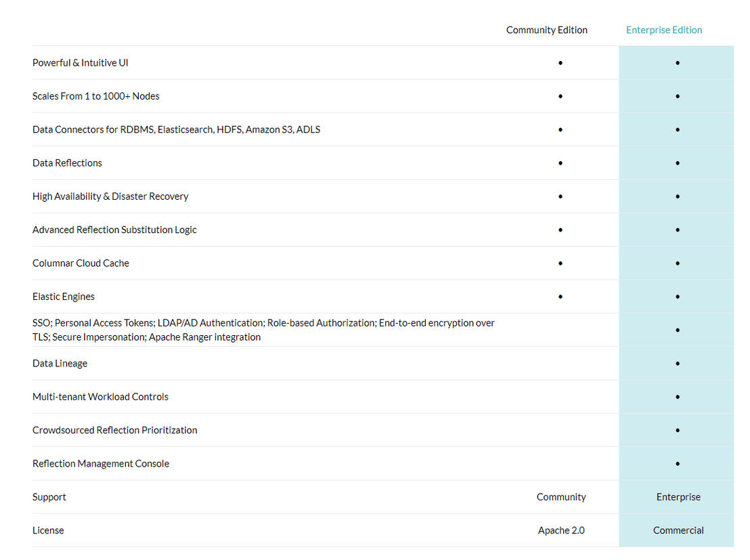750x560 pixels.
Task: Click the "Community Edition" column header
Action: click(547, 30)
